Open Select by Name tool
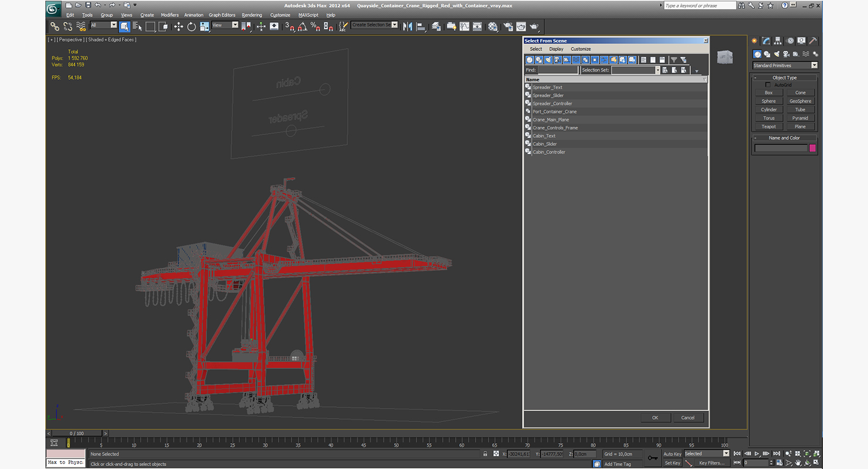Viewport: 868px width, 469px height. coord(137,26)
